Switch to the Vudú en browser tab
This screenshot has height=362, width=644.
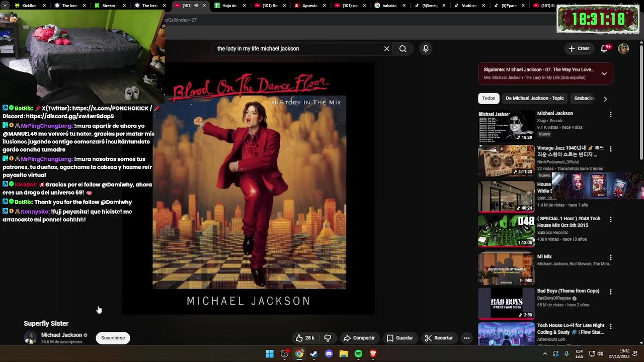(469, 6)
